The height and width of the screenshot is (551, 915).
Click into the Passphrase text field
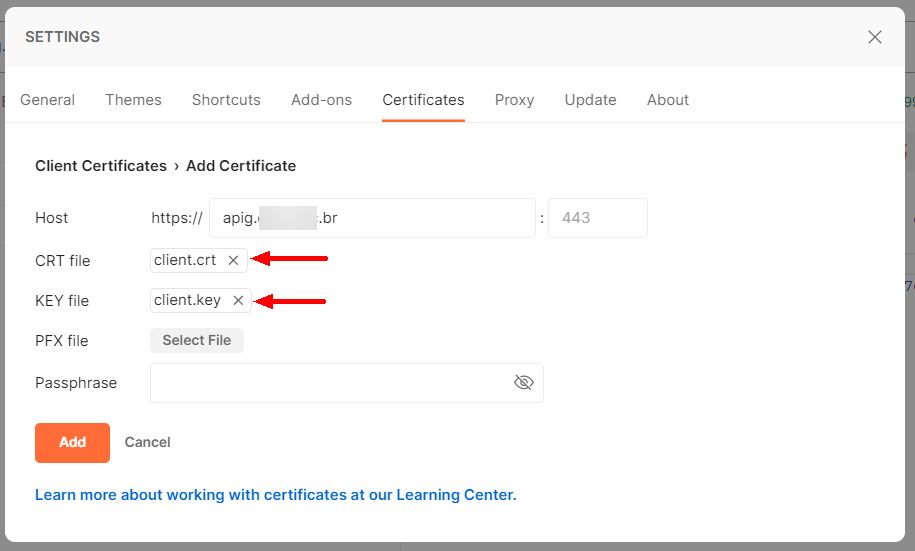tap(330, 383)
